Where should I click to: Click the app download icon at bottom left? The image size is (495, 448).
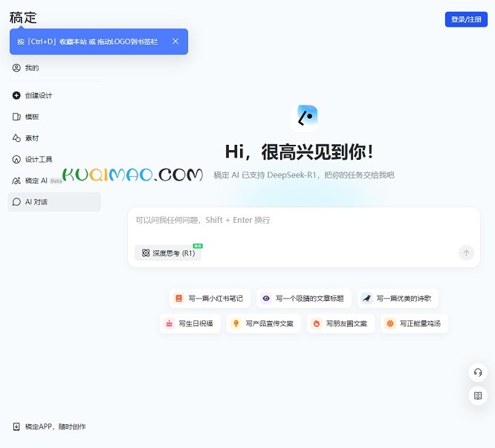(x=16, y=426)
